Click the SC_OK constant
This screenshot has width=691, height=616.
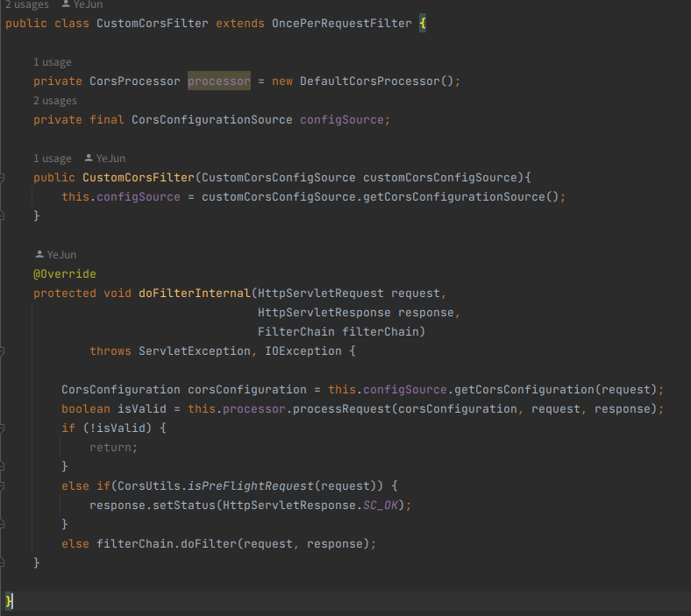coord(381,506)
